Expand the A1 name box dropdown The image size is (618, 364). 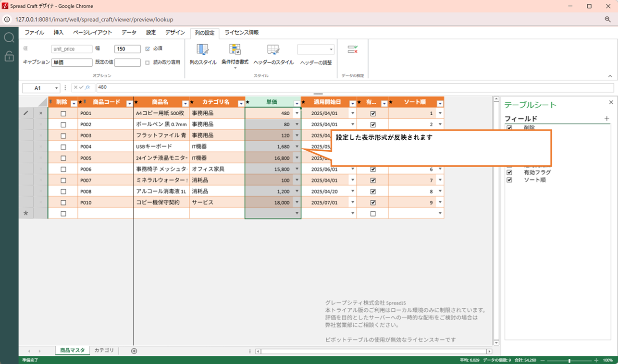coord(57,88)
